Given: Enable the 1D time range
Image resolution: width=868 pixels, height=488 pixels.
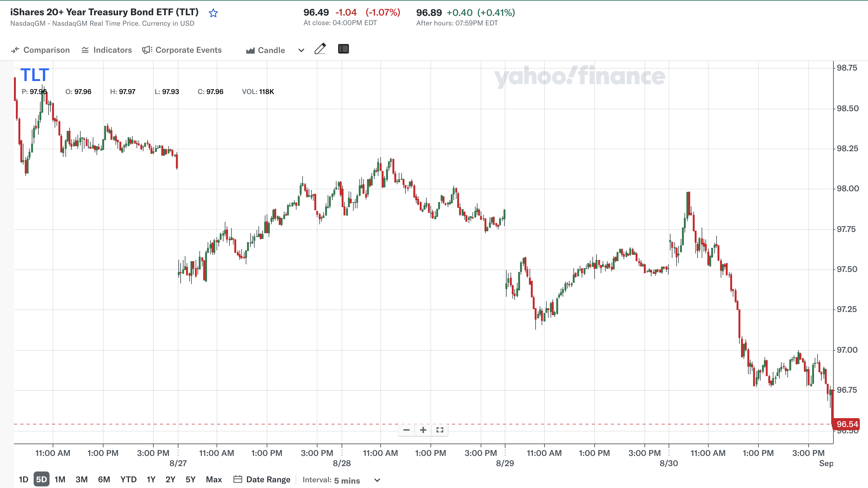Looking at the screenshot, I should click(x=23, y=479).
